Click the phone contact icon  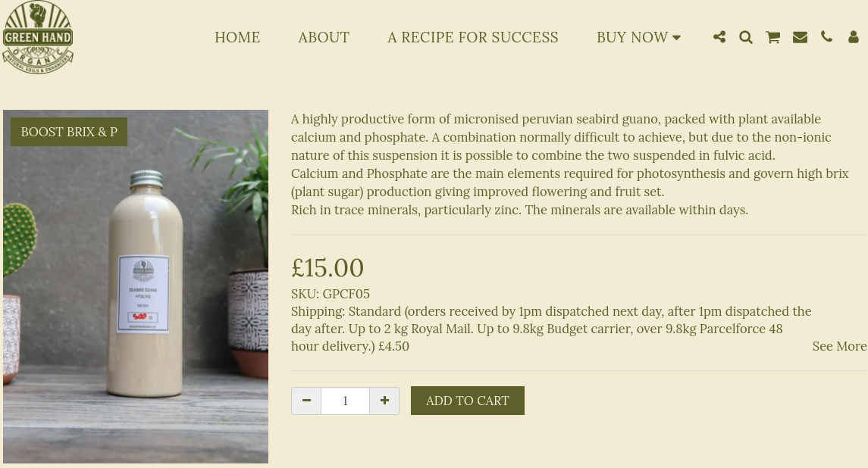(826, 37)
